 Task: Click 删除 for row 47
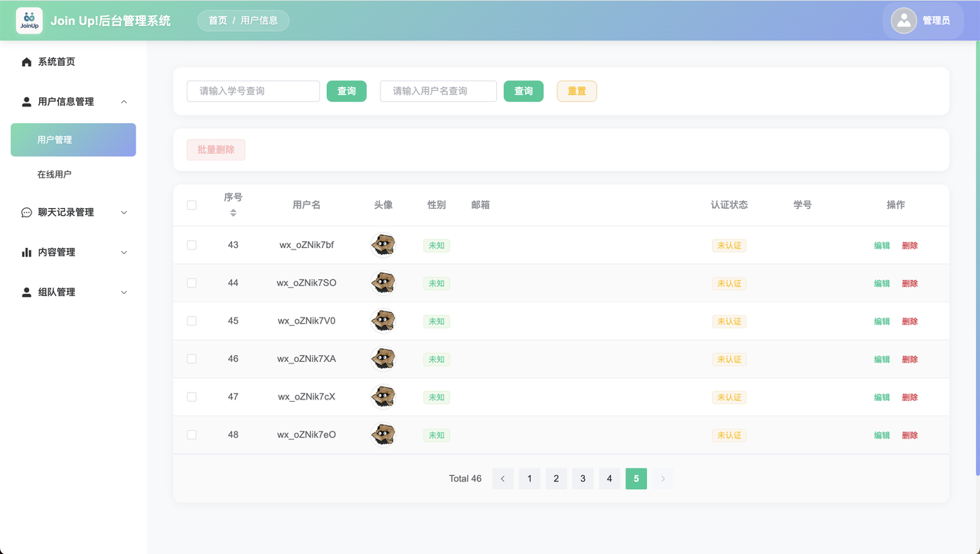click(910, 397)
